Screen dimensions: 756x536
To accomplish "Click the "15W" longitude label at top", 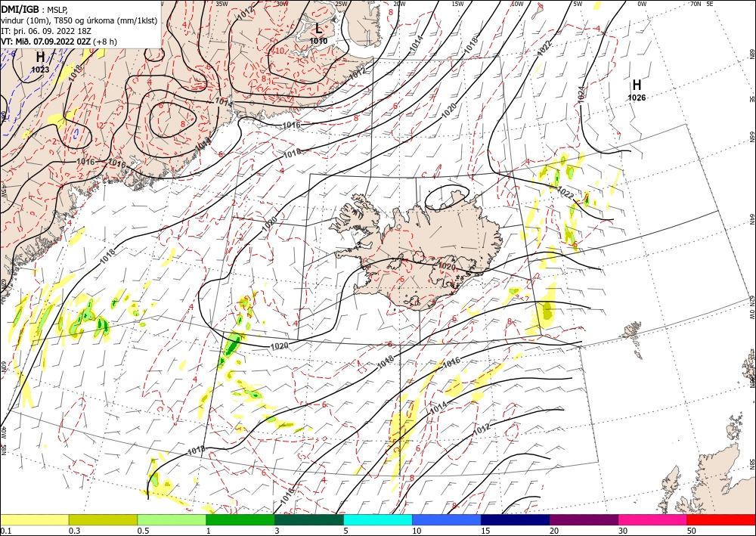I will point(458,4).
